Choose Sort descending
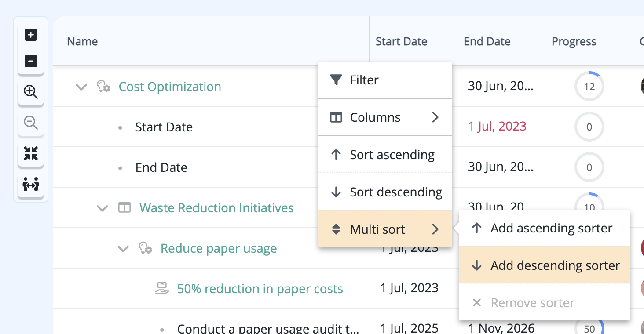The height and width of the screenshot is (334, 644). tap(385, 192)
